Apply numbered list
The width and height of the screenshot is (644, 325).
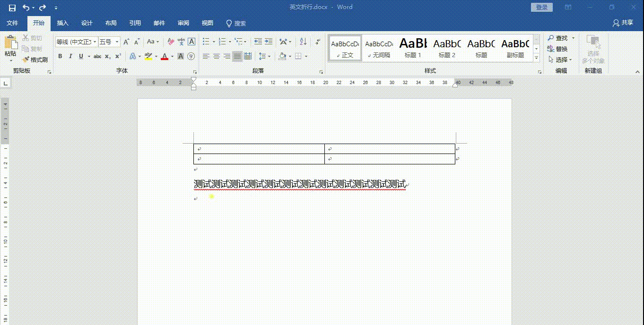tap(222, 42)
